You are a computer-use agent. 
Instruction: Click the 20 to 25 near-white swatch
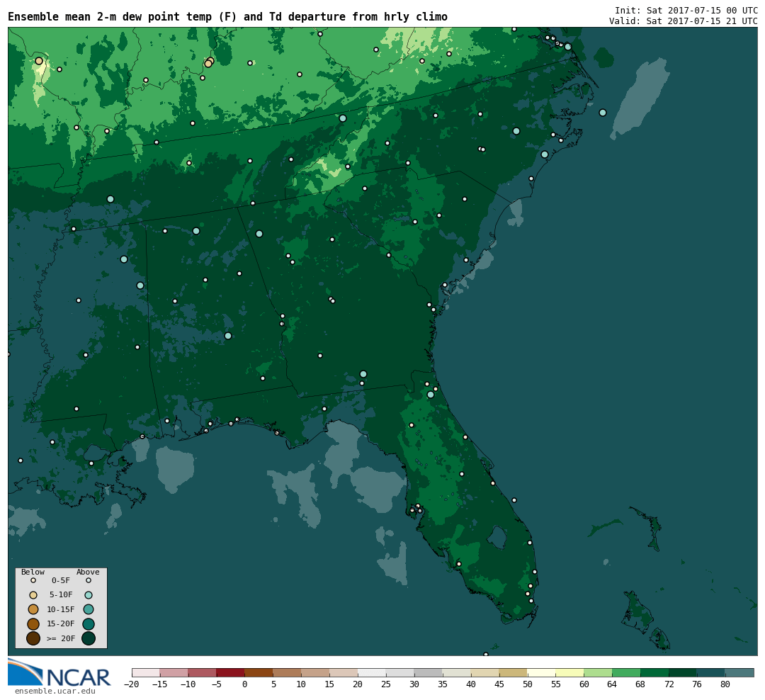click(x=373, y=672)
